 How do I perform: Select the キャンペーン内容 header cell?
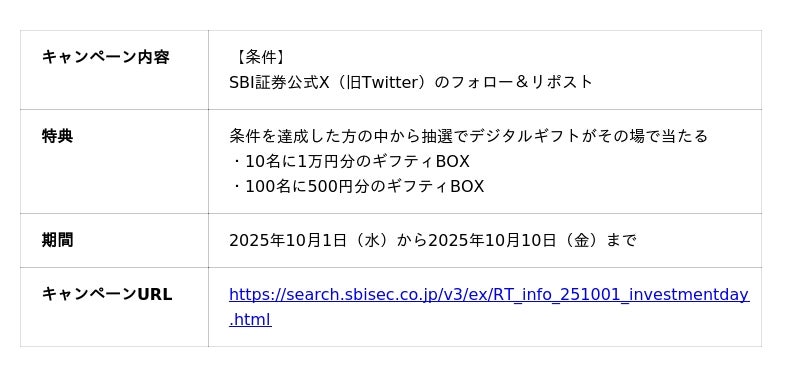coord(114,70)
